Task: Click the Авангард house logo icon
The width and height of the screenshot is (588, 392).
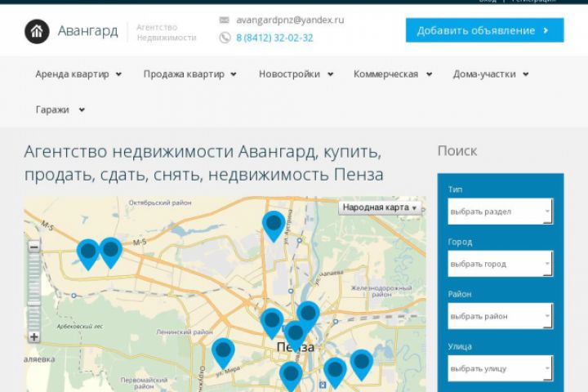Action: tap(37, 32)
